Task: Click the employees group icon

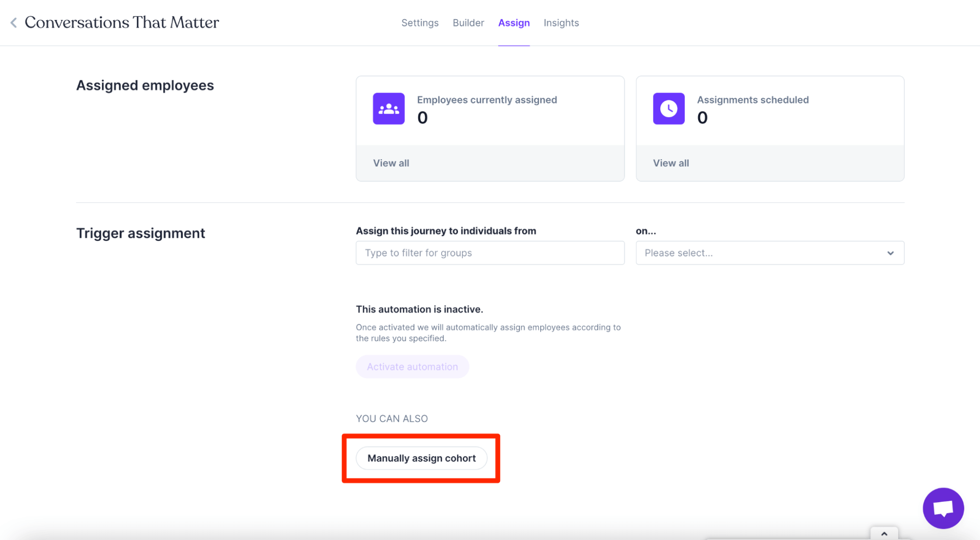Action: point(388,108)
